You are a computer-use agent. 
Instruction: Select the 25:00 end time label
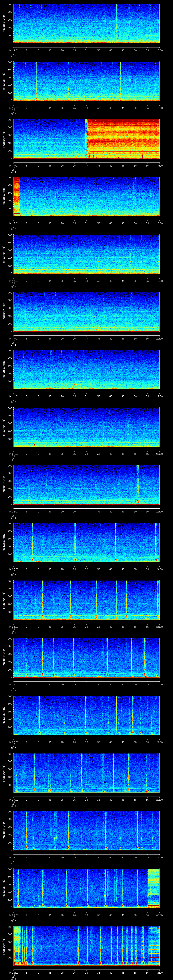(x=159, y=627)
